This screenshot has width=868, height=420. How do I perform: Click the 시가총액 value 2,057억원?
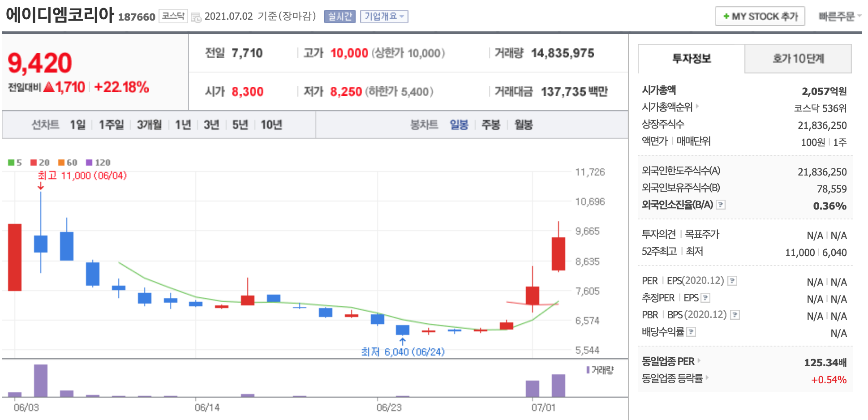(824, 91)
